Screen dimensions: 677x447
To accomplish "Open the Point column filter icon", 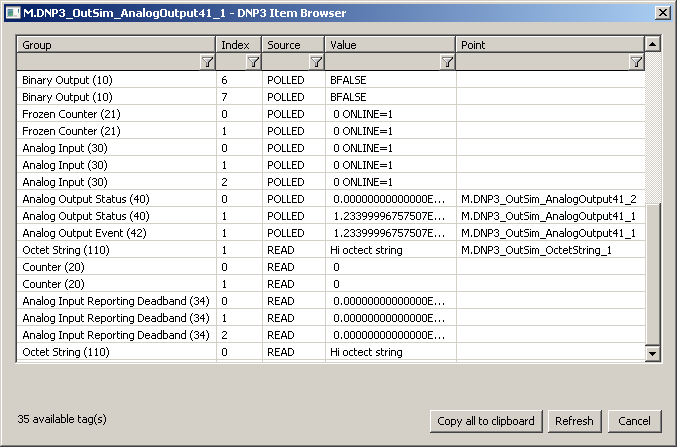I will (636, 62).
